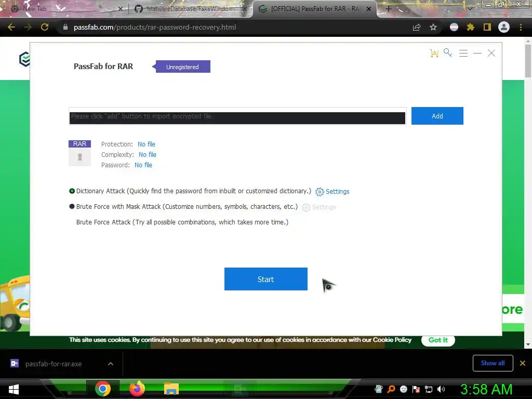The image size is (532, 399).
Task: Open Dictionary Attack Settings link
Action: (x=332, y=192)
